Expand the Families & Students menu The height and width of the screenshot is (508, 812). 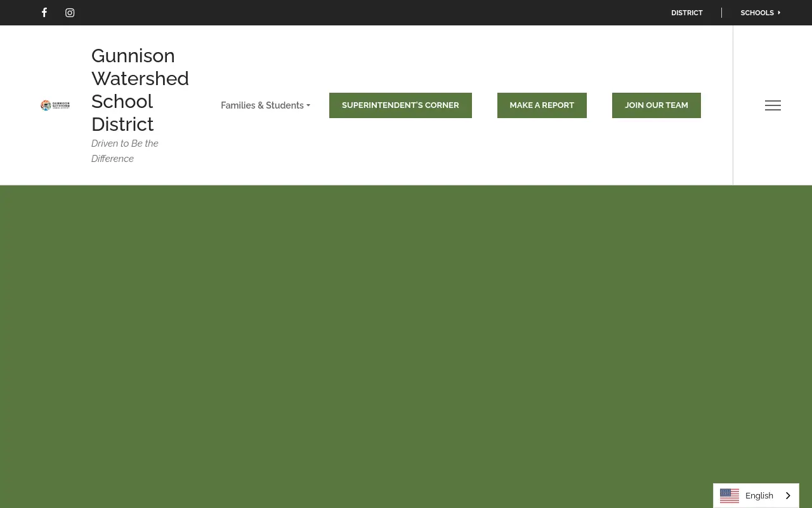(265, 105)
